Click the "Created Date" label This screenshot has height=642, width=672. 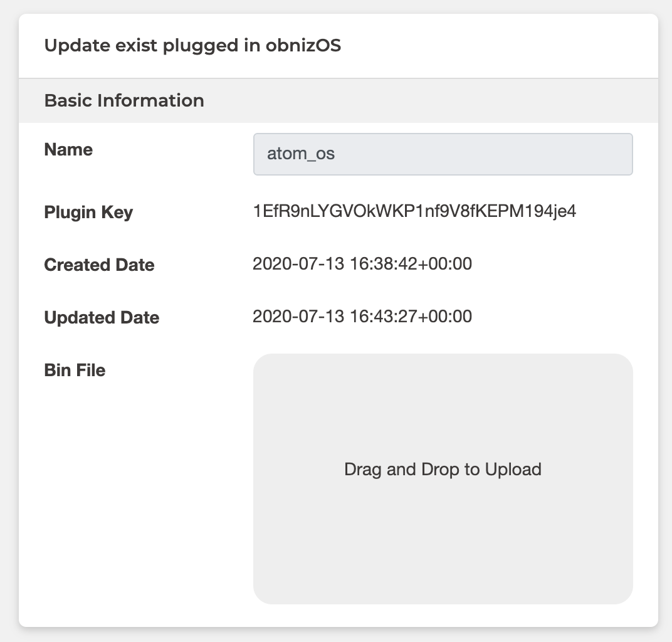pos(99,265)
